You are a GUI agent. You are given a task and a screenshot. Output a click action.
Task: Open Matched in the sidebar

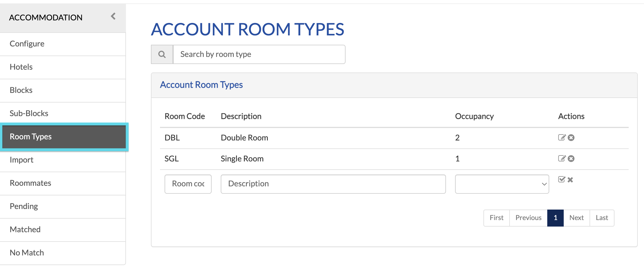(x=63, y=230)
